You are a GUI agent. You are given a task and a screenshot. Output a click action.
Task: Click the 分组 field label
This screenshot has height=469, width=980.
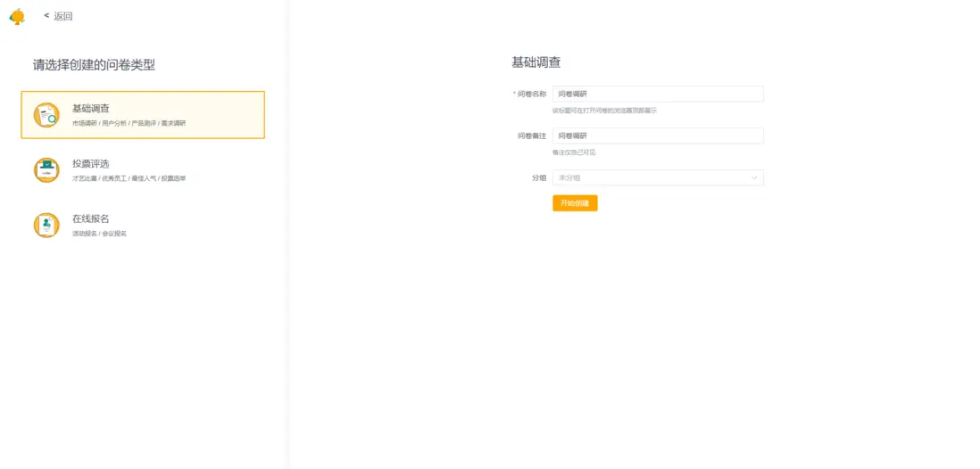(x=539, y=178)
